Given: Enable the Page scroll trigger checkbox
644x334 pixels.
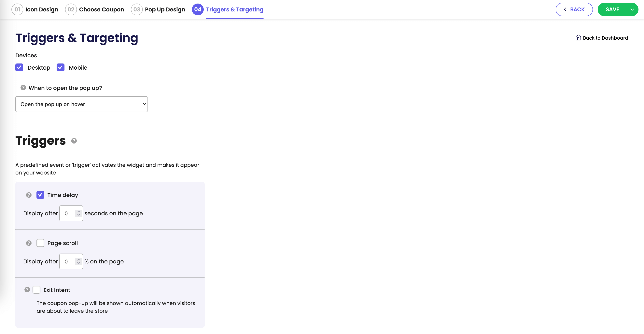Looking at the screenshot, I should pyautogui.click(x=40, y=243).
